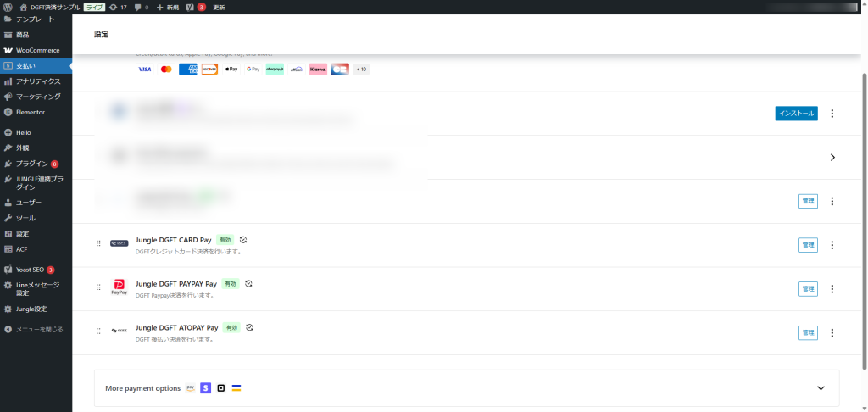Click the sync icon next to ATOPAY Pay
Screen dimensions: 868x412
[250, 327]
